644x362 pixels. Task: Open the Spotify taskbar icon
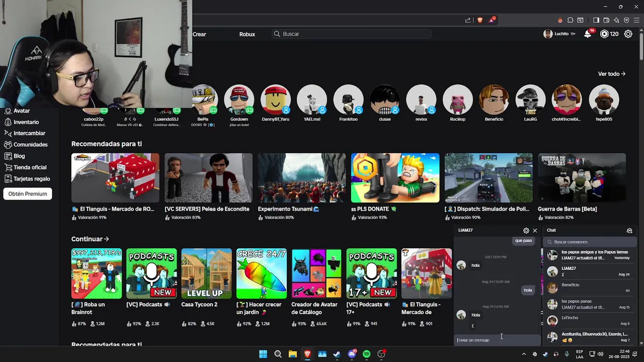click(x=367, y=354)
